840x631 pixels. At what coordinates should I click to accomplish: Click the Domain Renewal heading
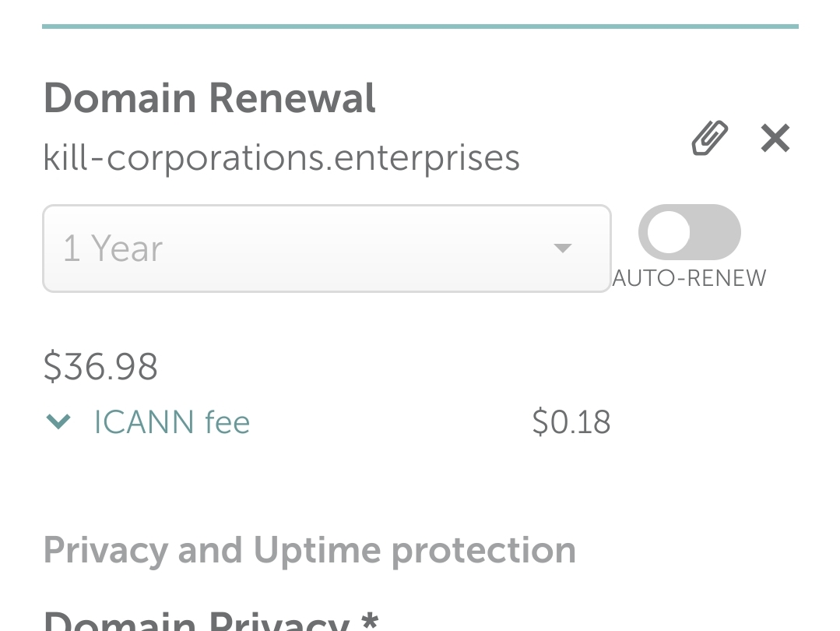click(209, 99)
